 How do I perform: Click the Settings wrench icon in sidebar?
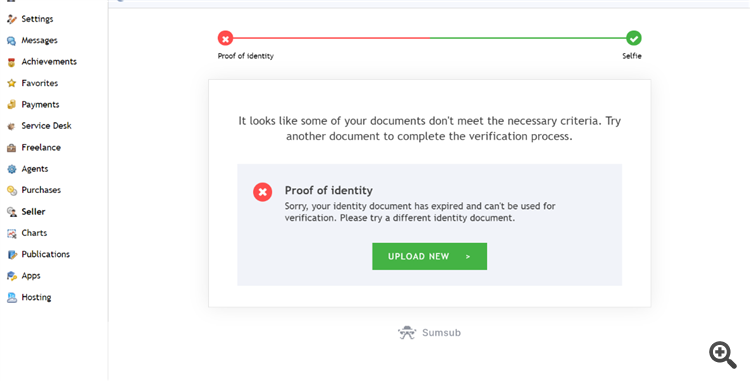click(x=11, y=19)
